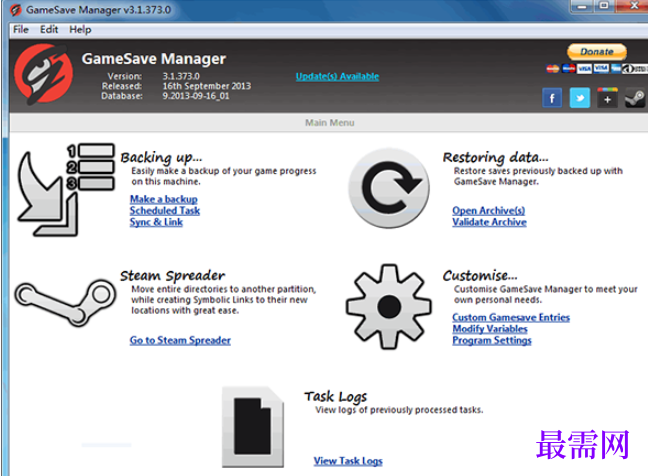Click the Task Logs document icon

[x=253, y=427]
